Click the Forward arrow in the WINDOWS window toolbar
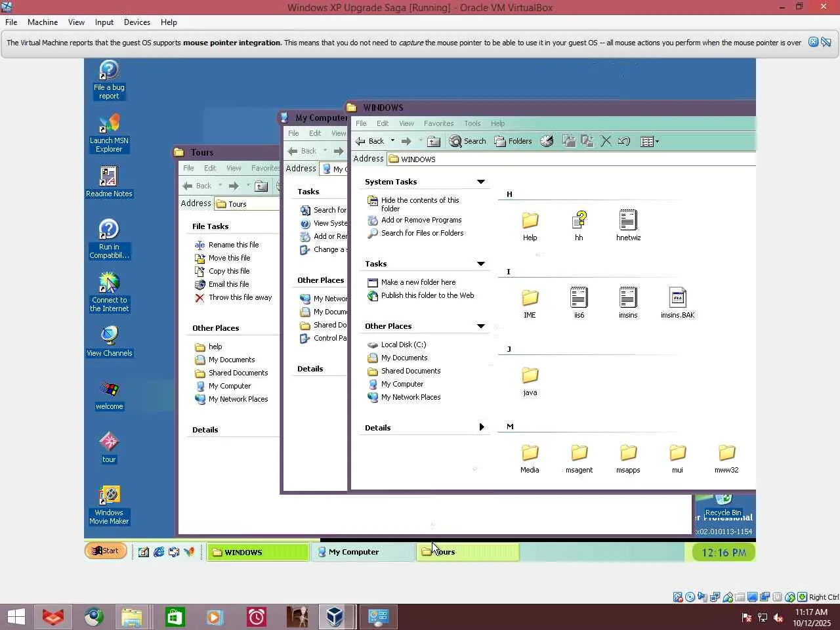Screen dimensions: 840x630 406,141
